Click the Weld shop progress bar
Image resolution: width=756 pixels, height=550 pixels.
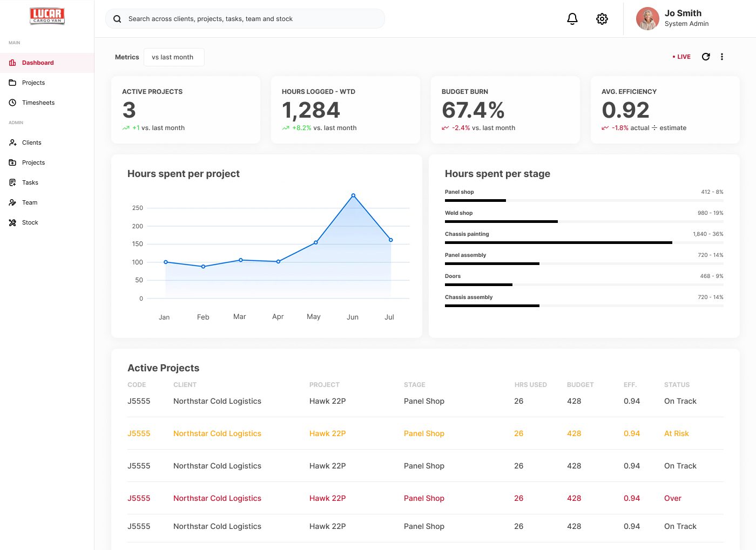pyautogui.click(x=584, y=221)
